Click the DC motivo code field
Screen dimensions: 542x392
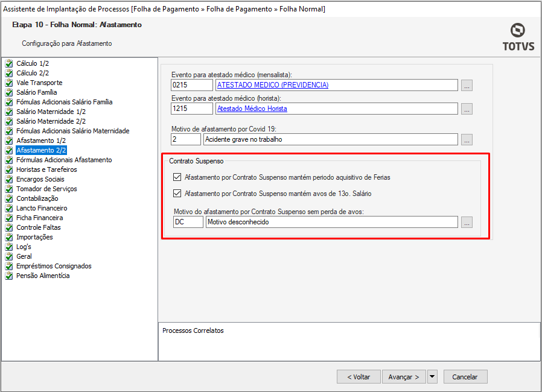188,222
